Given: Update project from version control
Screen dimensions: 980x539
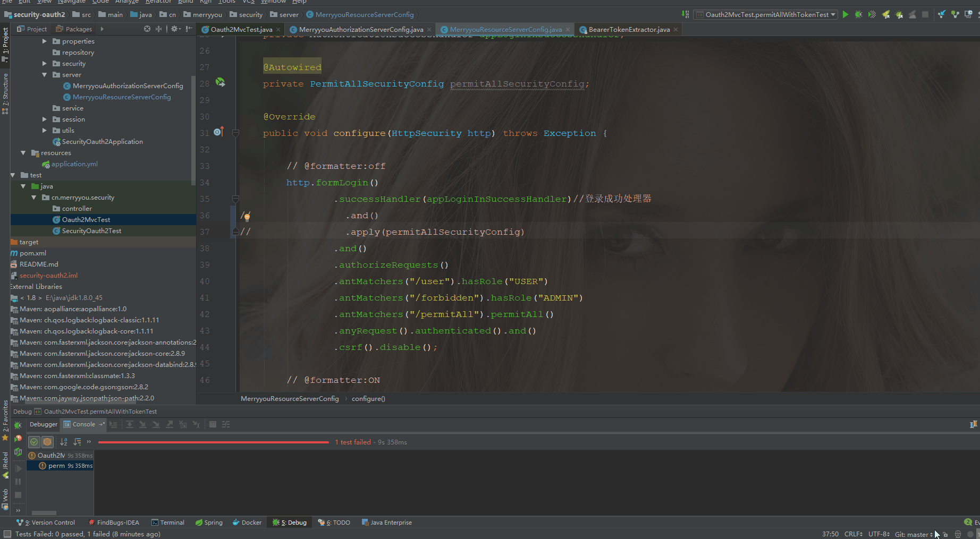Looking at the screenshot, I should [x=941, y=15].
